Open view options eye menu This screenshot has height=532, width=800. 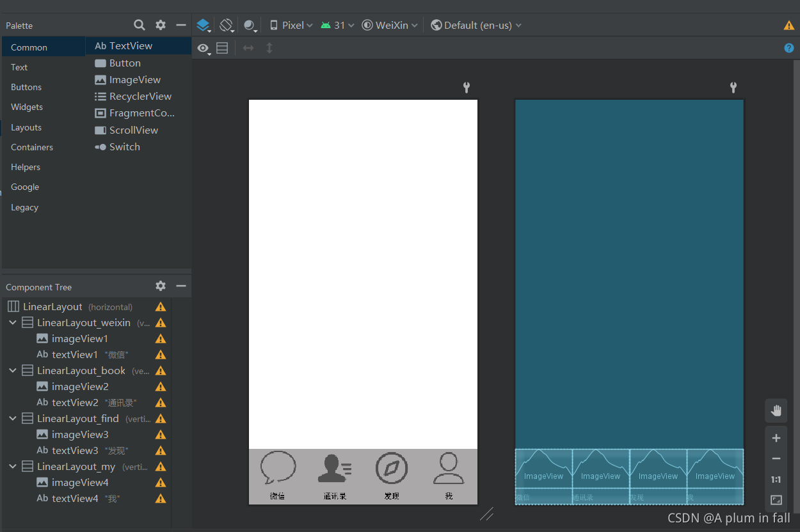click(204, 49)
